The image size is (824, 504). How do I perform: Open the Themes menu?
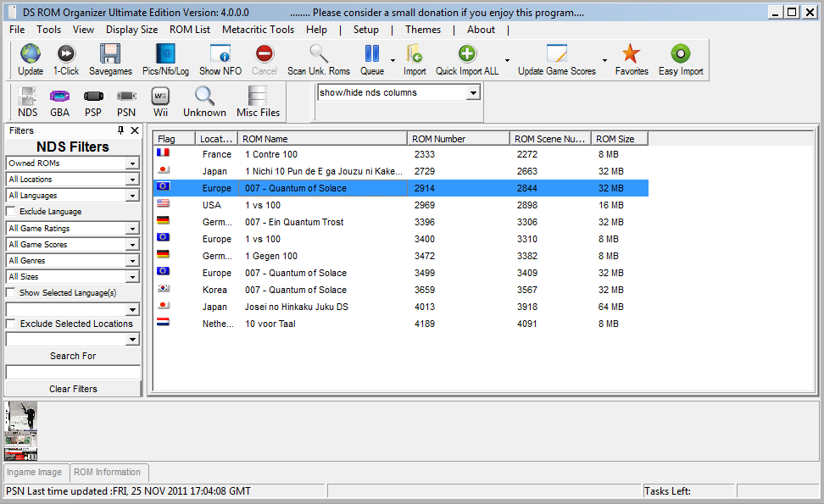[x=423, y=30]
